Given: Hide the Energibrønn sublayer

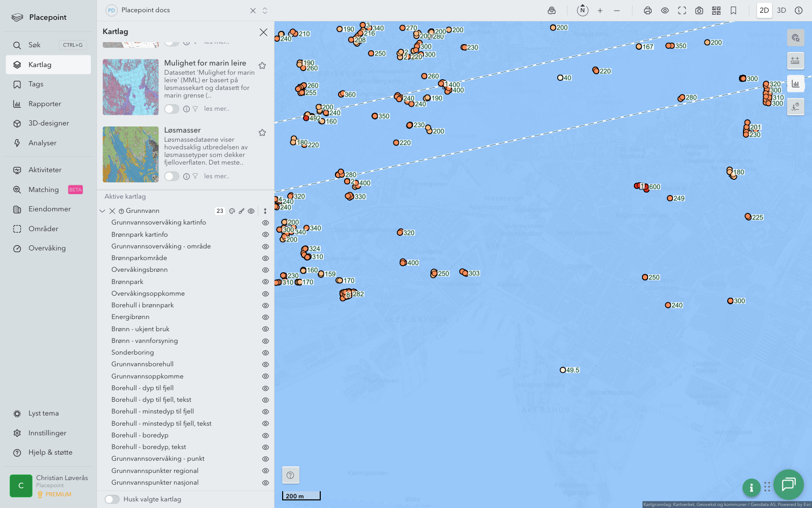Looking at the screenshot, I should pos(265,317).
